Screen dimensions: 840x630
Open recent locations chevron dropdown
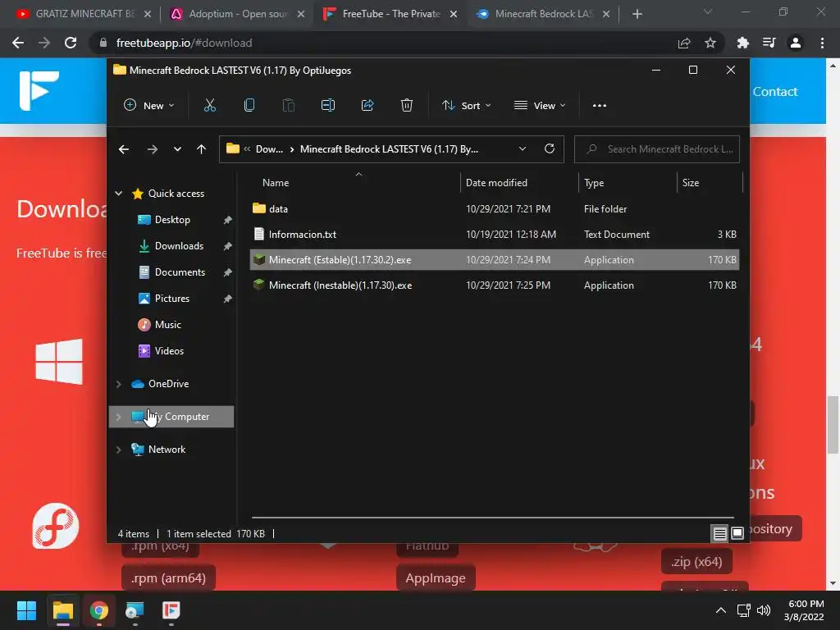tap(177, 149)
